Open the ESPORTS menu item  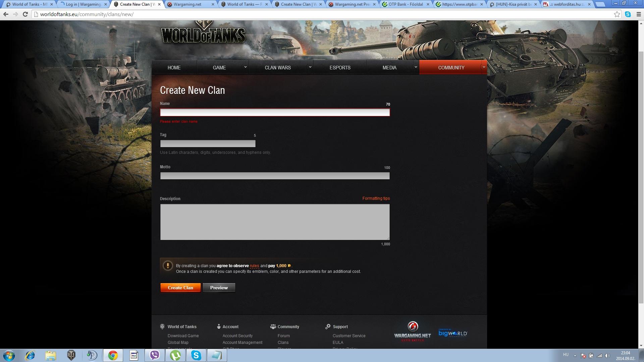click(x=340, y=68)
